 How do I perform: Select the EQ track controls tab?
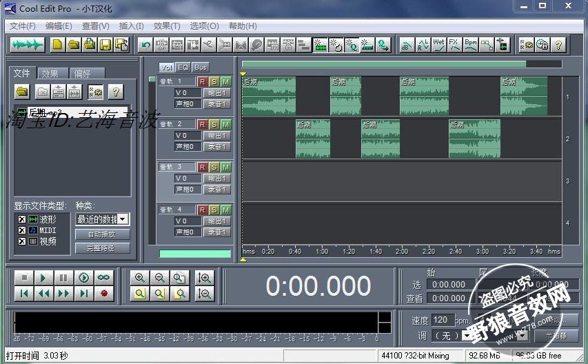183,68
